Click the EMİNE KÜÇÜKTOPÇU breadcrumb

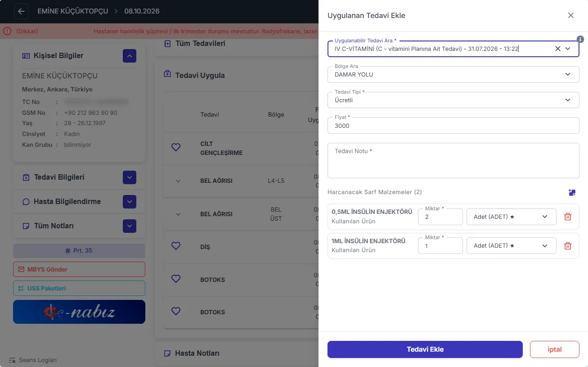click(72, 11)
